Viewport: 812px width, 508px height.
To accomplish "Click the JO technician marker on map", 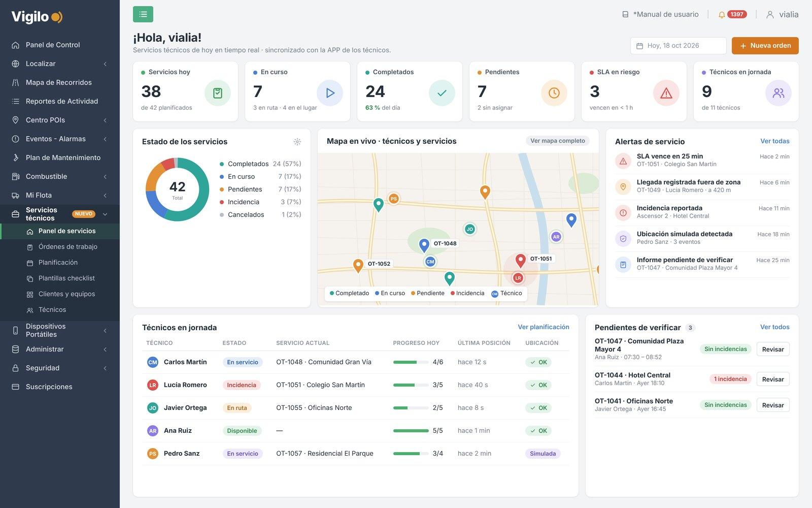I will tap(470, 229).
